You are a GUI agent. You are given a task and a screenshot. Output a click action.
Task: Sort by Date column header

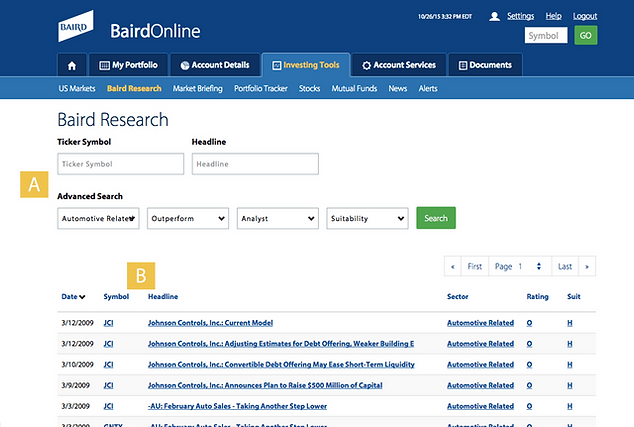(69, 297)
